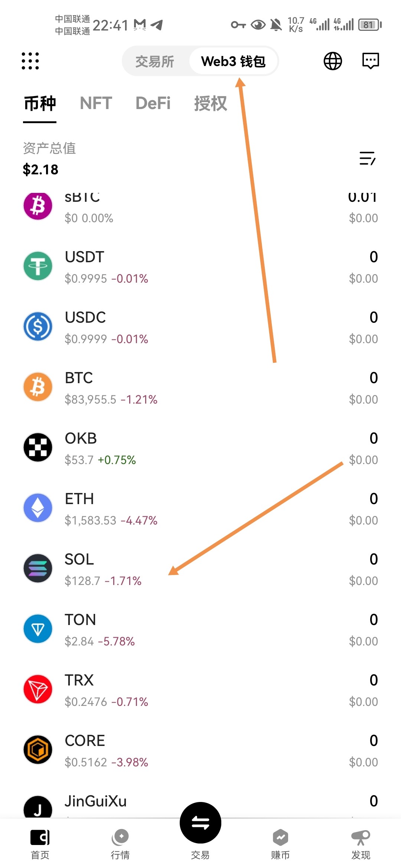Open the 授权 authorization tab

click(210, 103)
